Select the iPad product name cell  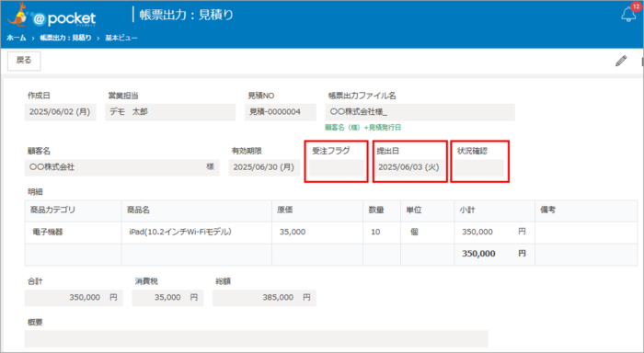(196, 233)
